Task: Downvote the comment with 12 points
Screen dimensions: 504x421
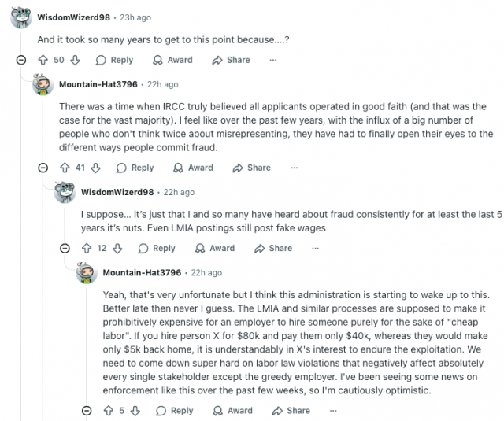Action: [118, 248]
